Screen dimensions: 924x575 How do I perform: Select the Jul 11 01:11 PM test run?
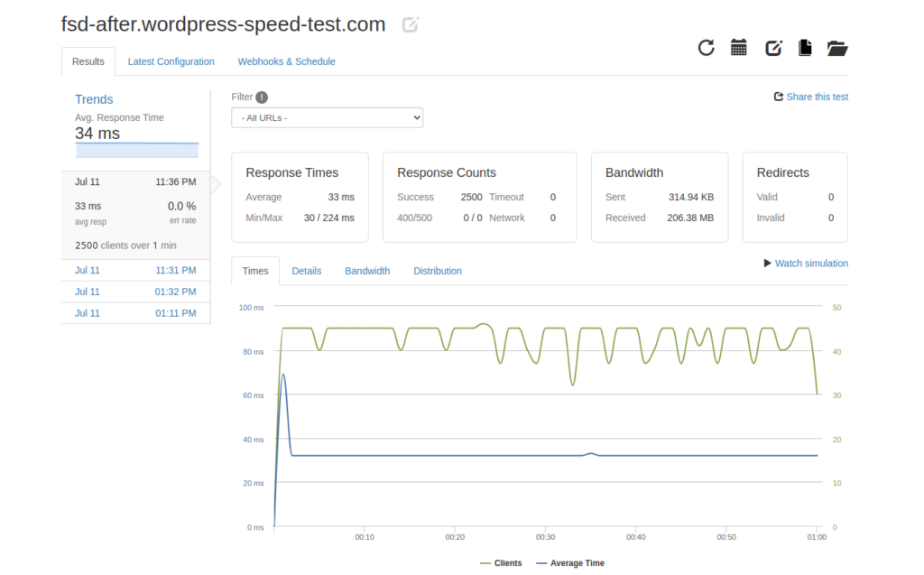135,313
